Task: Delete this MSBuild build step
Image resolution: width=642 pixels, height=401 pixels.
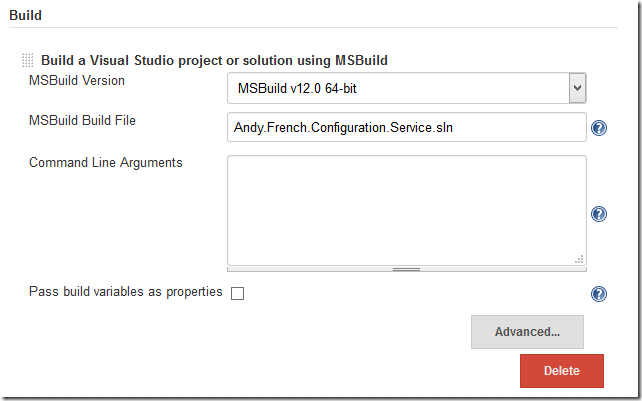Action: click(561, 371)
